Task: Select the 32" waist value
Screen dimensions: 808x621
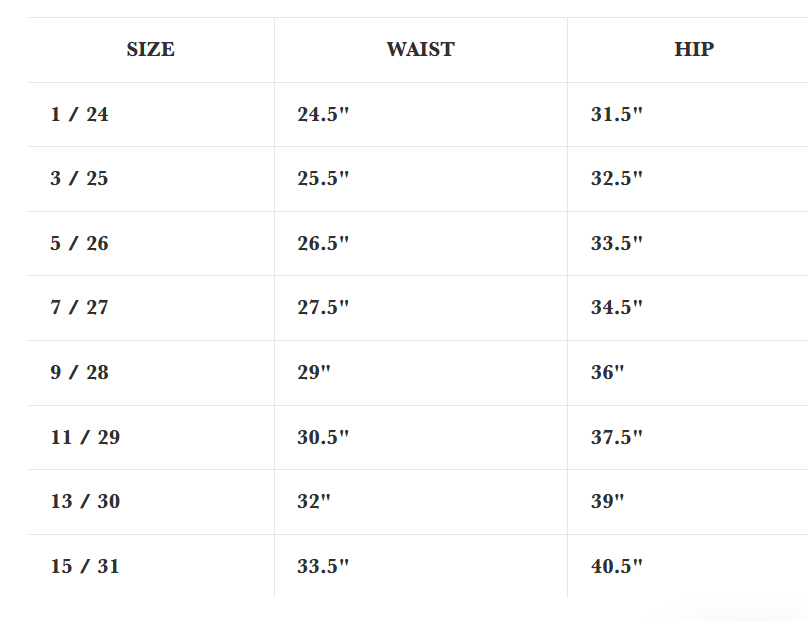Action: tap(314, 502)
